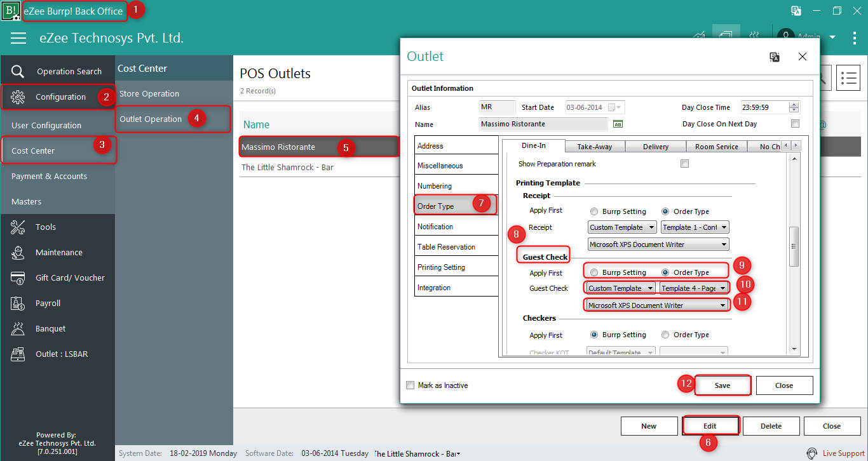The height and width of the screenshot is (461, 868).
Task: Click the Configuration gear icon
Action: tap(18, 97)
